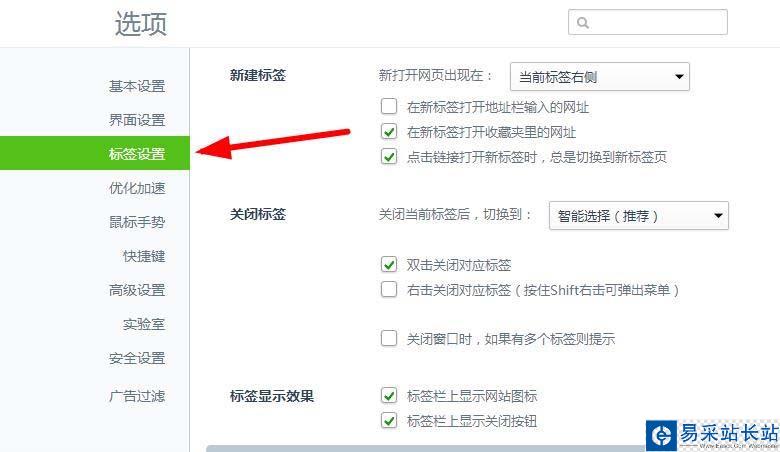
Task: Disable 标签栏上显示关闭按钮 checkbox
Action: point(389,421)
